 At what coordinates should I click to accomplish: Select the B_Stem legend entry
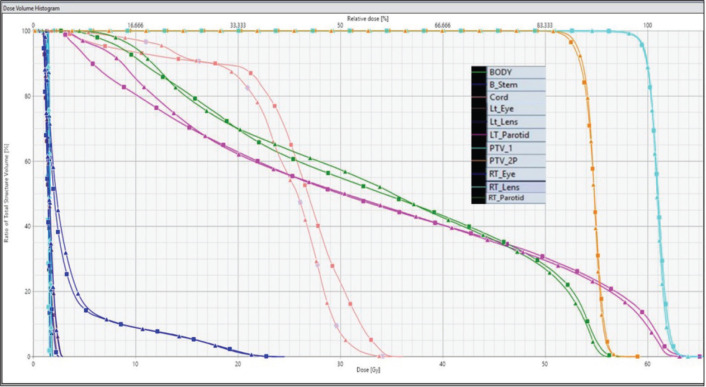coord(516,85)
